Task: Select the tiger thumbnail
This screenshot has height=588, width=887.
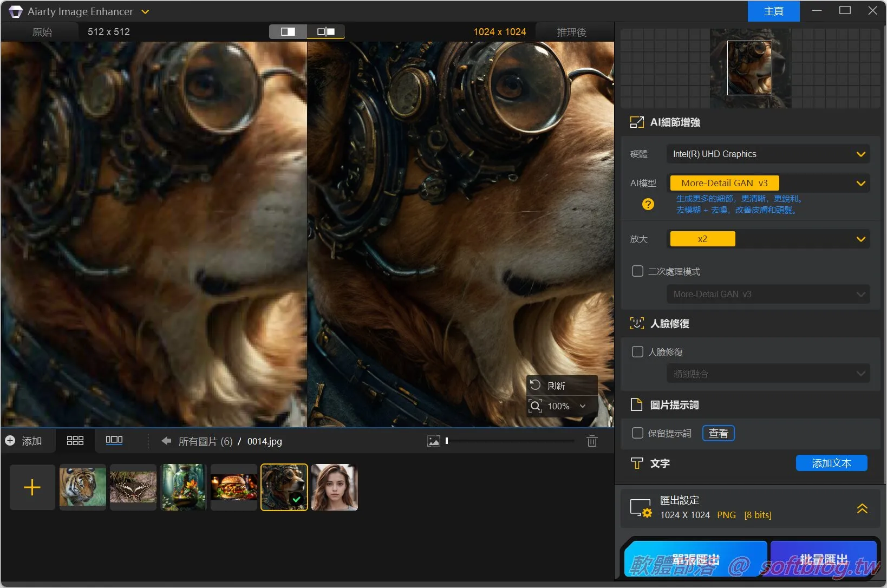Action: tap(83, 487)
